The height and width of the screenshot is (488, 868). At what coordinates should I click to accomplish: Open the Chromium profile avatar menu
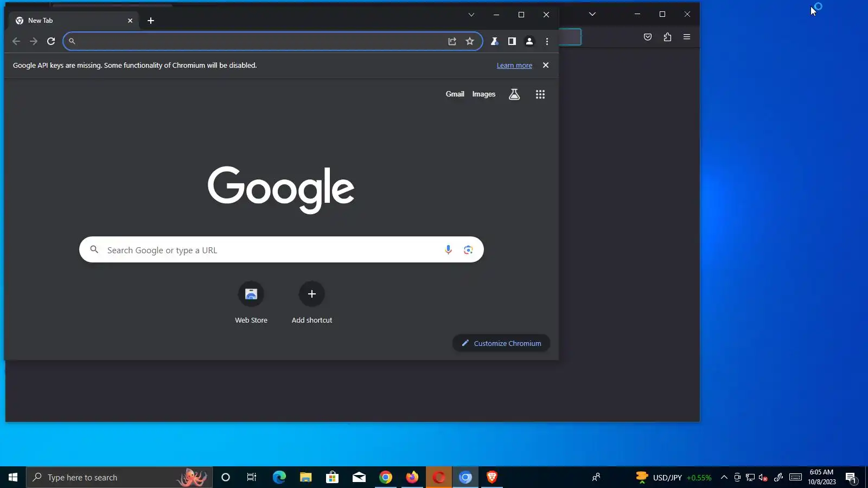pos(529,41)
